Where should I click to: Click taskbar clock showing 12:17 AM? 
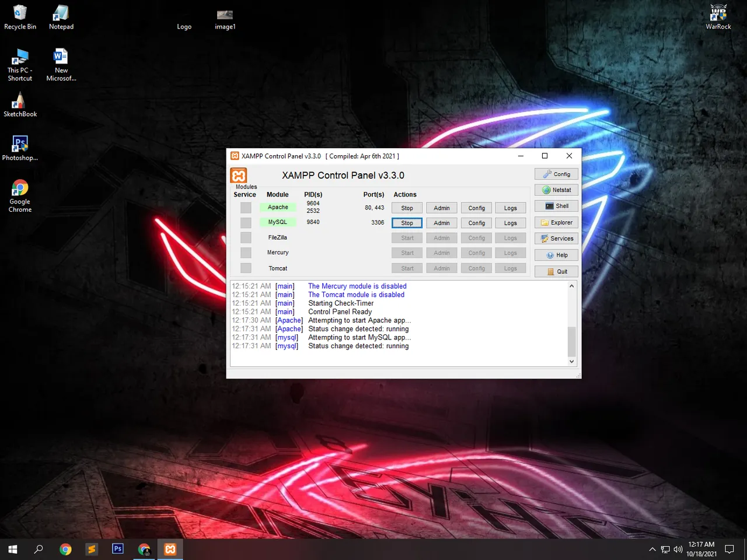pyautogui.click(x=701, y=549)
